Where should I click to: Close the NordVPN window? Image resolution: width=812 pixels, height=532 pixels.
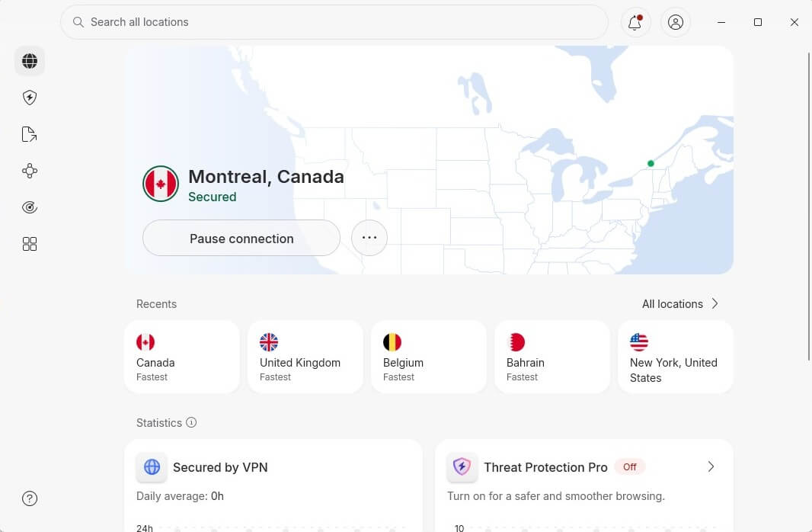(x=794, y=22)
